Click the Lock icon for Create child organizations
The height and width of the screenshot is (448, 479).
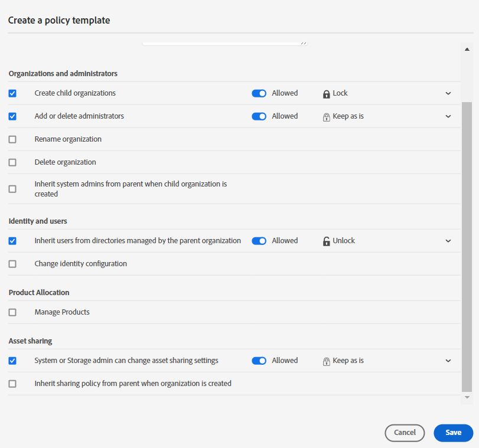326,93
